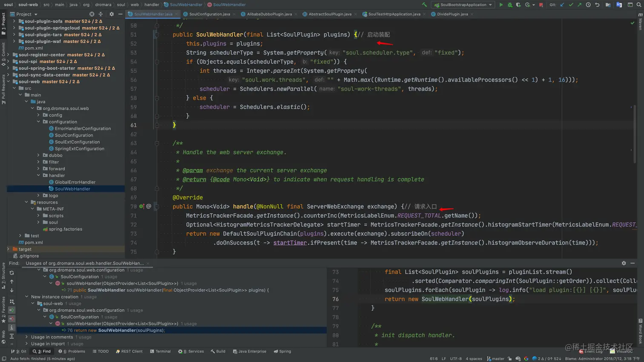Toggle show read access filter in Find panel
The width and height of the screenshot is (644, 362).
[x=11, y=310]
